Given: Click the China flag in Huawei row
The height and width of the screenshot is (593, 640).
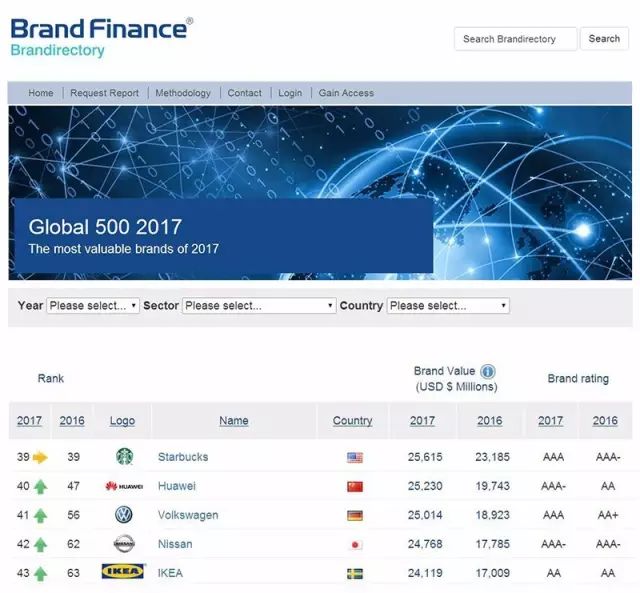Looking at the screenshot, I should click(x=355, y=486).
